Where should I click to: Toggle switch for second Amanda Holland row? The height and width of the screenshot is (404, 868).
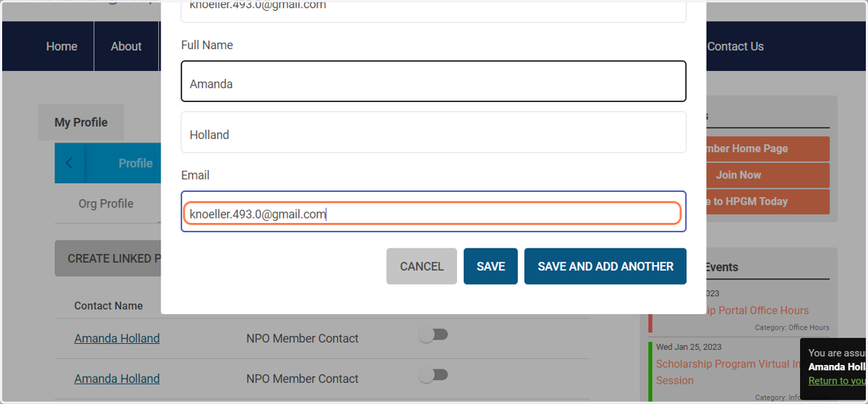433,375
